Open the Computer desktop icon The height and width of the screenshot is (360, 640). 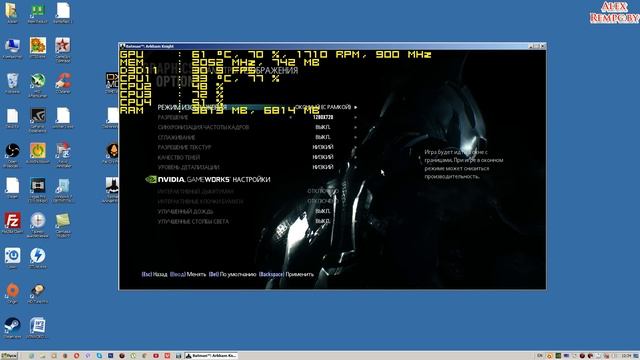(12, 46)
